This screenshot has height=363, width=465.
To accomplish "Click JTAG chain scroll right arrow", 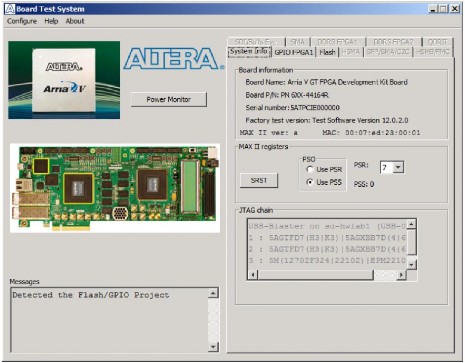I will (401, 275).
